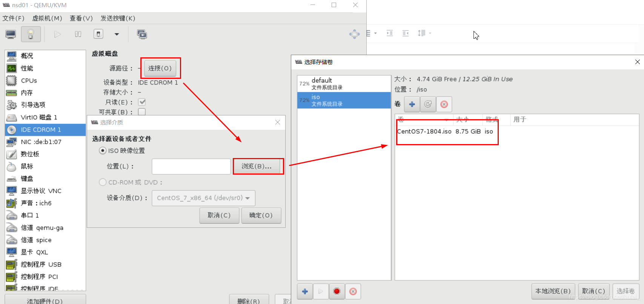
Task: Select 控制程序 USB entry
Action: point(45,264)
